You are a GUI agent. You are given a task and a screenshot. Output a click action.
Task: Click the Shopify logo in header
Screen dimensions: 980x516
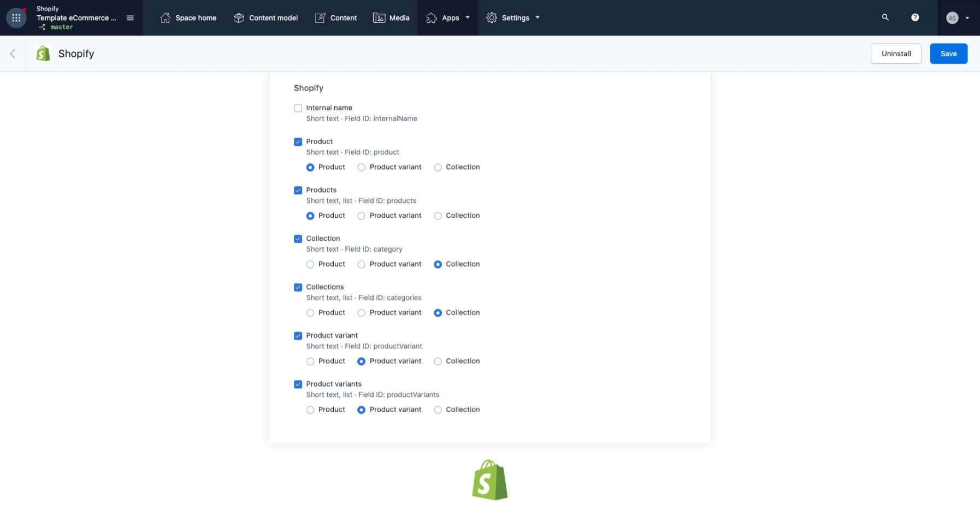(x=43, y=54)
